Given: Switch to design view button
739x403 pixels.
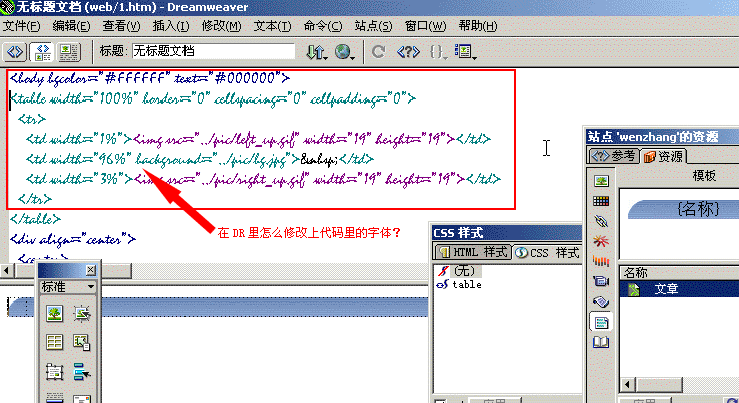Looking at the screenshot, I should pyautogui.click(x=70, y=51).
